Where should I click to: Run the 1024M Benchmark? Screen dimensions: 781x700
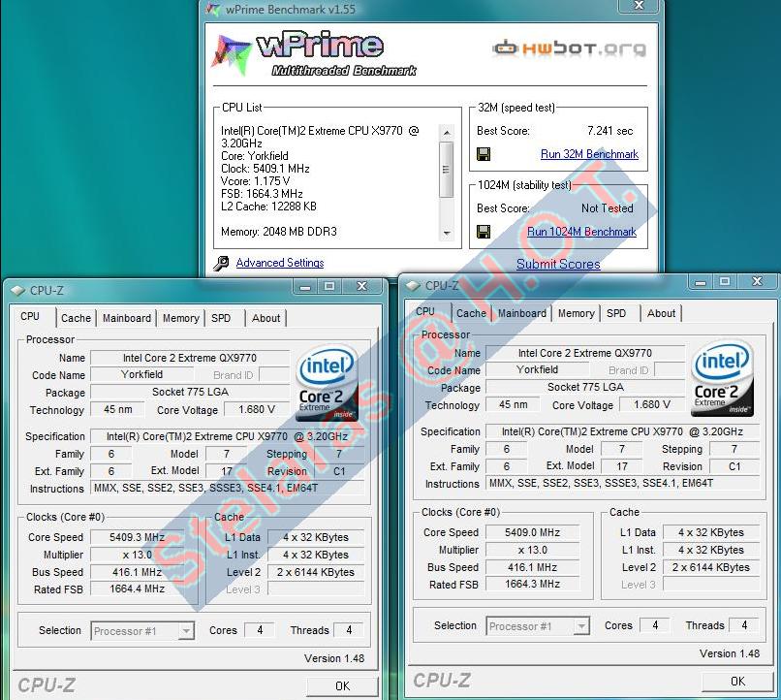tap(581, 232)
